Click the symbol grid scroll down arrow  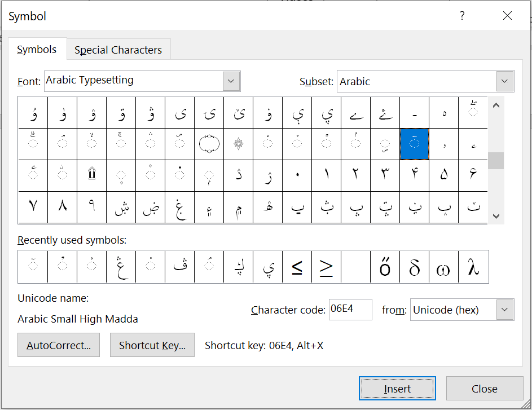tap(496, 216)
